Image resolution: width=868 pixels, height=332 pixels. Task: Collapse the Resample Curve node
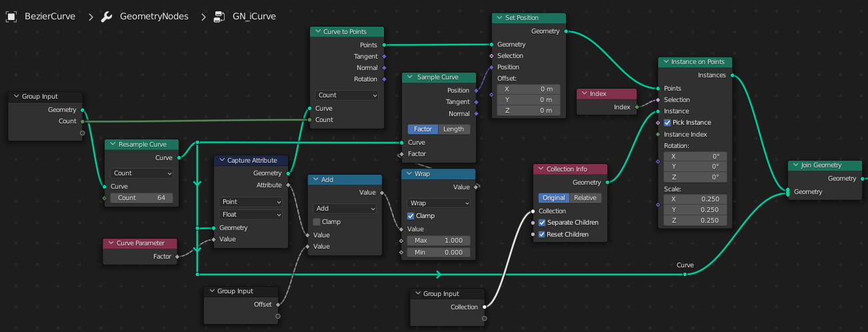(112, 145)
